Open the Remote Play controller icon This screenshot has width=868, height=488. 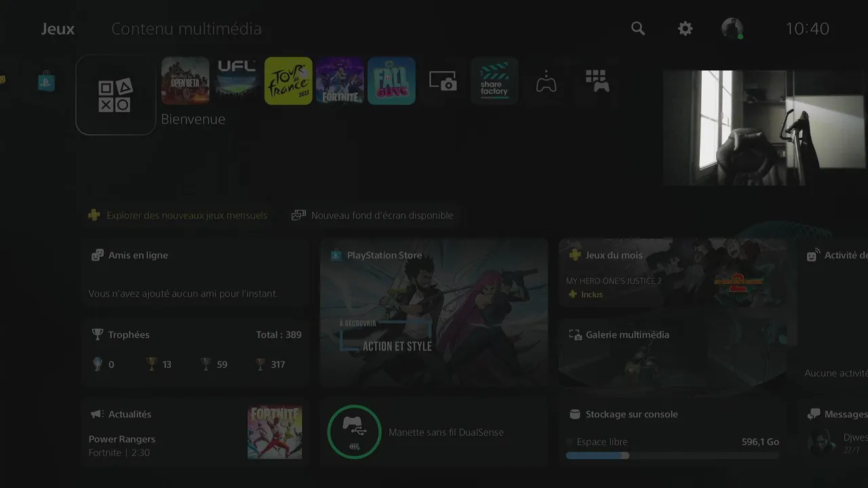[546, 81]
